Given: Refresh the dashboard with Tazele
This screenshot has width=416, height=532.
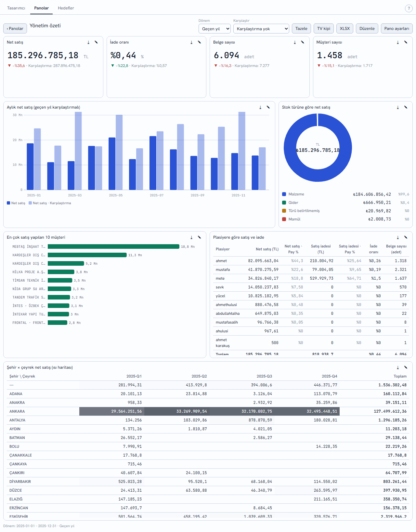Looking at the screenshot, I should pos(301,29).
